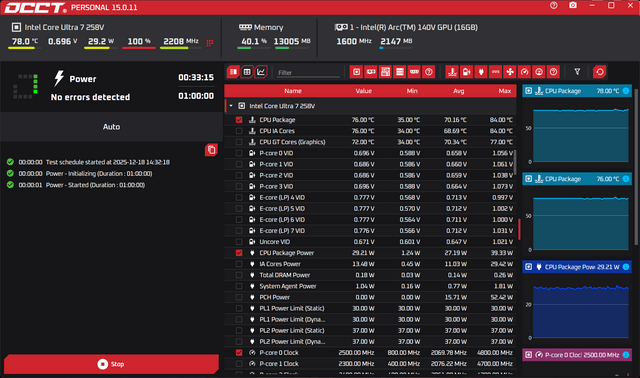
Task: Open help from the title bar
Action: point(553,5)
